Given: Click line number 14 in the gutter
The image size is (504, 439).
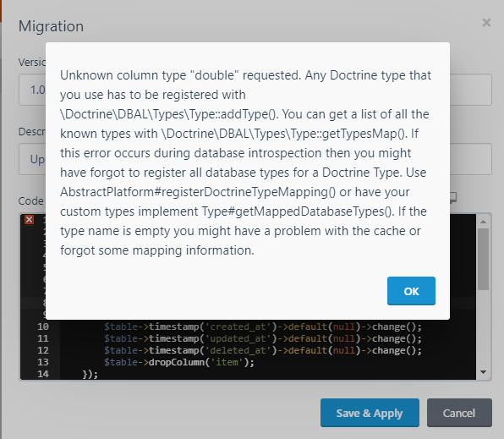Looking at the screenshot, I should [43, 374].
